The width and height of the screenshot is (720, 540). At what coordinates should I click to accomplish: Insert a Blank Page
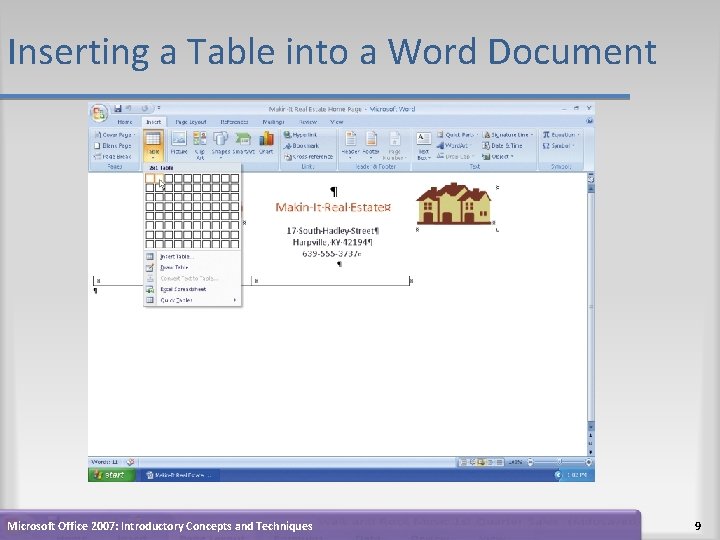tap(113, 146)
